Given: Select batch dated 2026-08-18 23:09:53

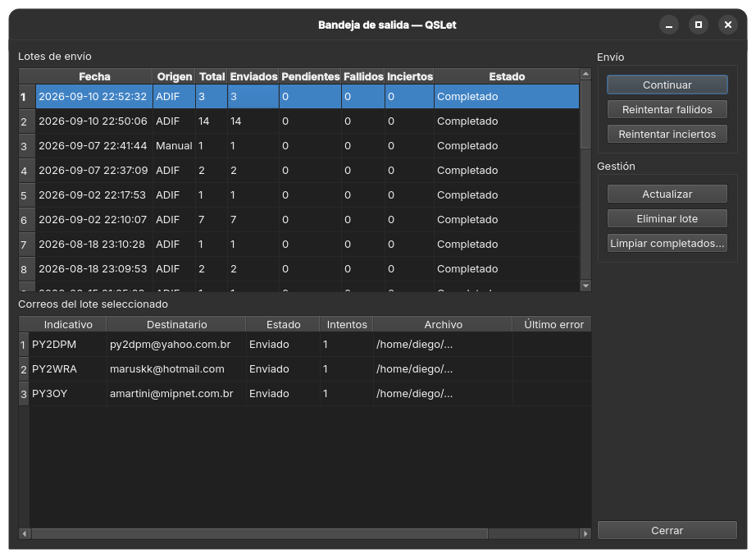Looking at the screenshot, I should [x=307, y=269].
